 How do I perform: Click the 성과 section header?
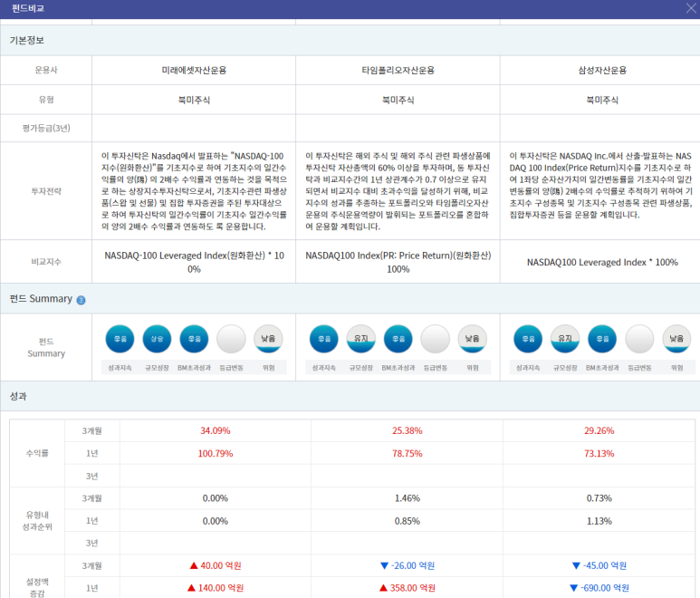[350, 396]
